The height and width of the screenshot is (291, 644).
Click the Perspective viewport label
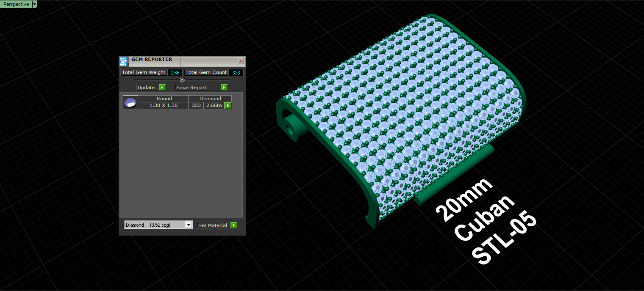click(16, 4)
